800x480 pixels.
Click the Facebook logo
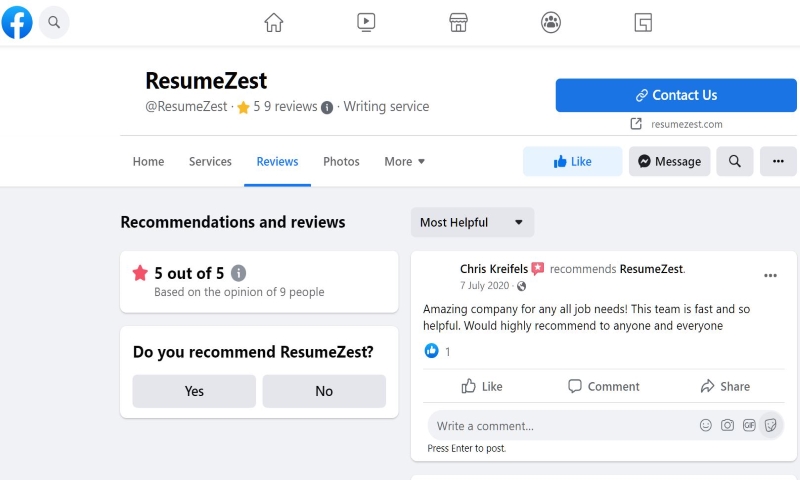pos(17,22)
